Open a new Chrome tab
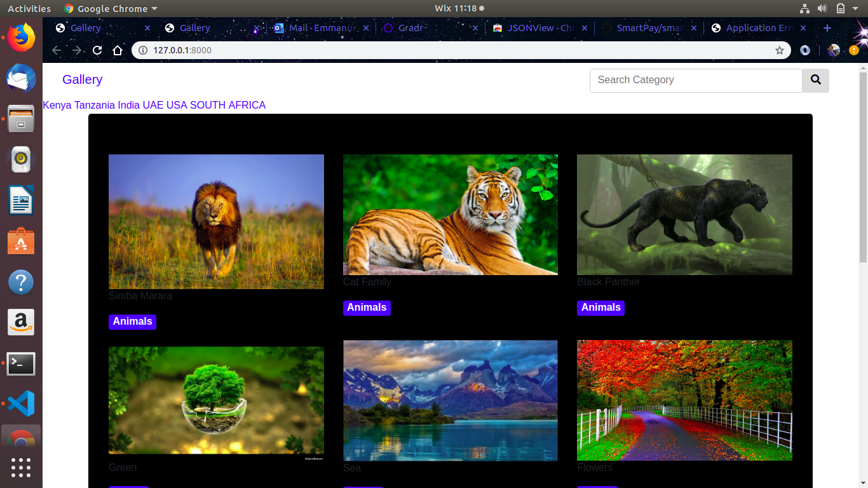Image resolution: width=868 pixels, height=488 pixels. pos(827,28)
